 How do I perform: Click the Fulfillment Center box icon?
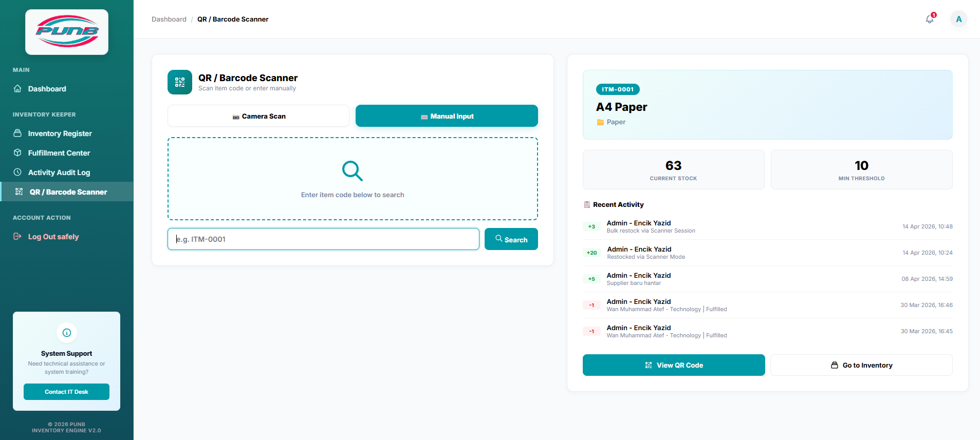click(x=17, y=153)
